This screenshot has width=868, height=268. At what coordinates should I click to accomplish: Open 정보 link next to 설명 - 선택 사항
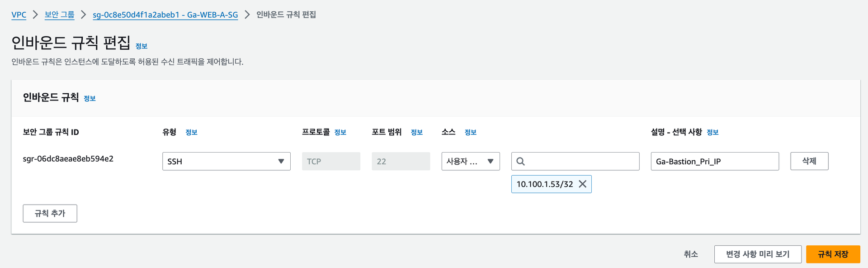[x=712, y=132]
